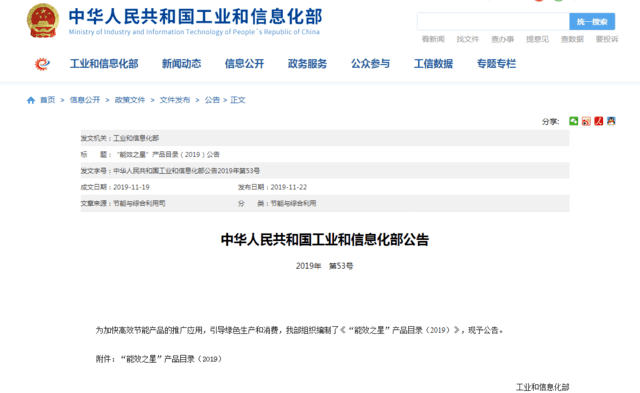The width and height of the screenshot is (640, 393).
Task: Click the heading 中华人民共和国工业和信息化部公告
Action: tap(325, 240)
